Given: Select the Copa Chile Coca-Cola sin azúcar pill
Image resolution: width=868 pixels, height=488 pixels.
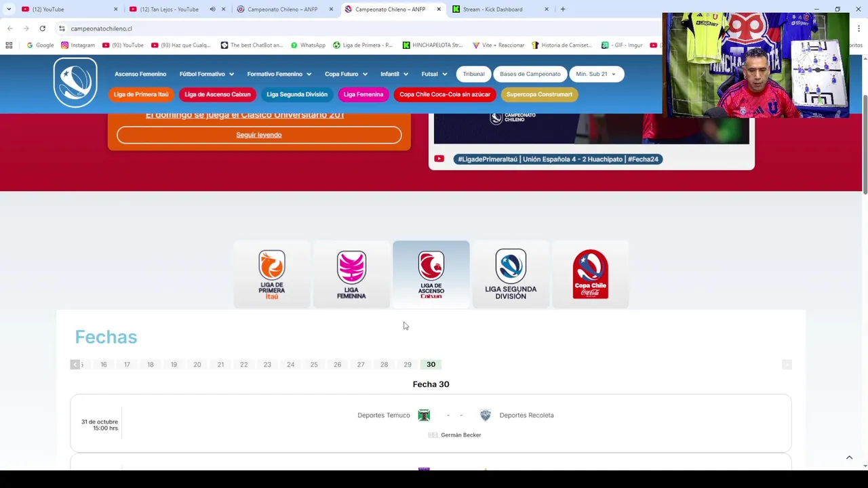Looking at the screenshot, I should point(445,94).
